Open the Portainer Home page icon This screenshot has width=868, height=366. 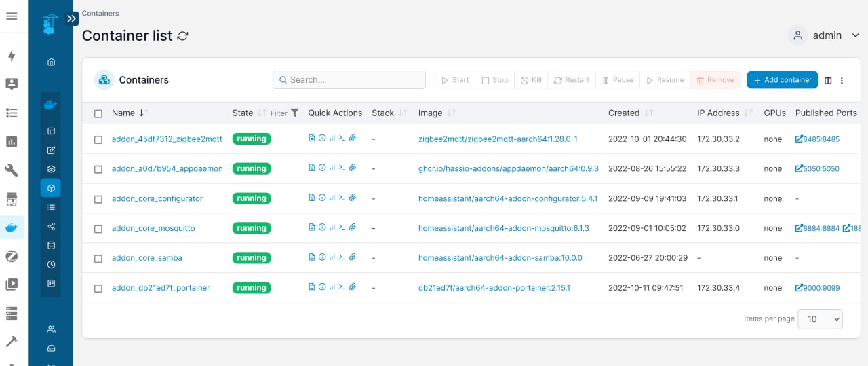click(51, 62)
